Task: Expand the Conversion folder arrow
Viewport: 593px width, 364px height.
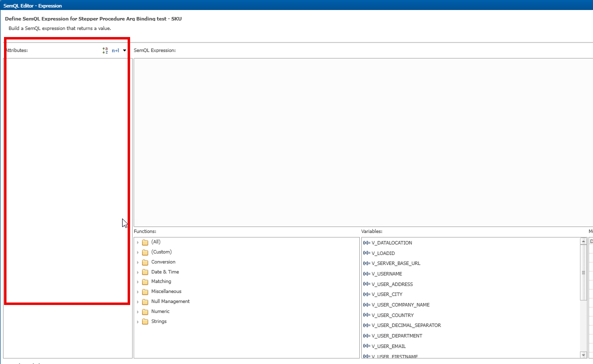Action: coord(138,262)
